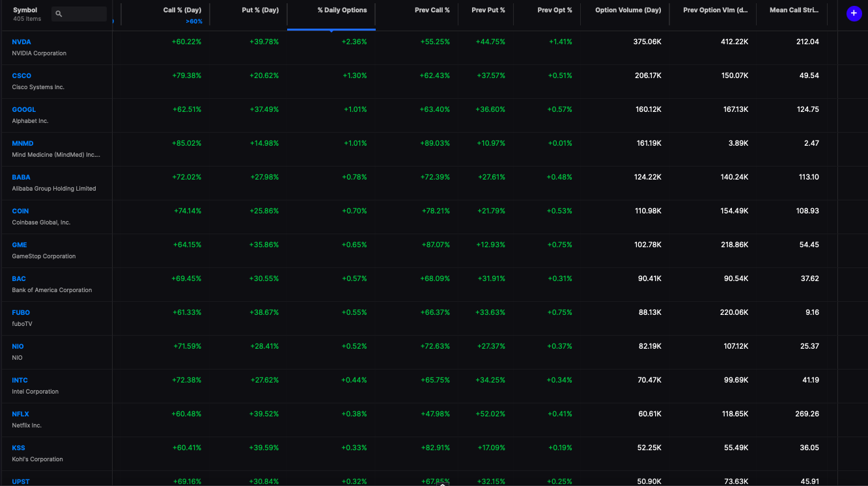Click Coinbase Global, Inc. name
Image resolution: width=868 pixels, height=486 pixels.
point(41,223)
